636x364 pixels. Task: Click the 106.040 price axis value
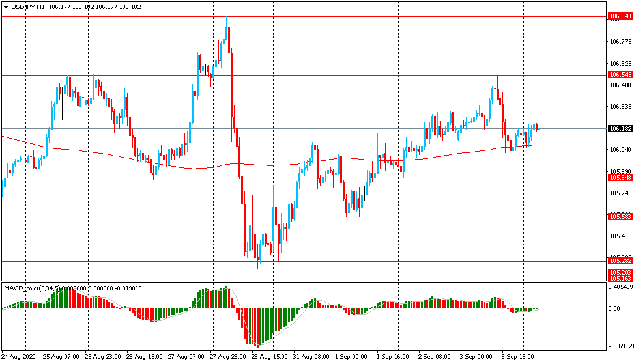[x=621, y=150]
